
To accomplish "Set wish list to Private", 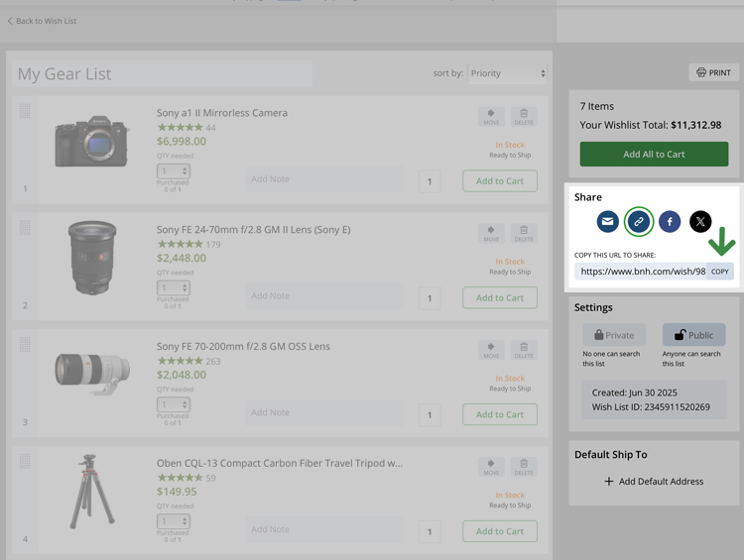I will point(614,335).
